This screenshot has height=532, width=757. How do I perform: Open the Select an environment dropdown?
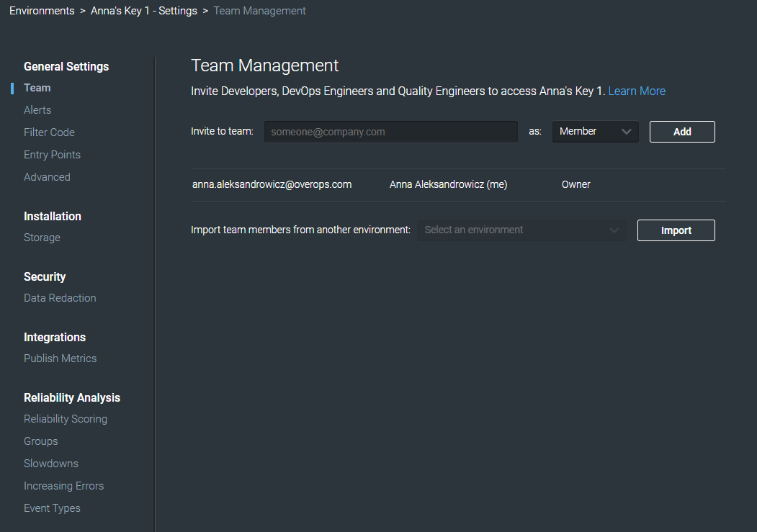click(522, 230)
